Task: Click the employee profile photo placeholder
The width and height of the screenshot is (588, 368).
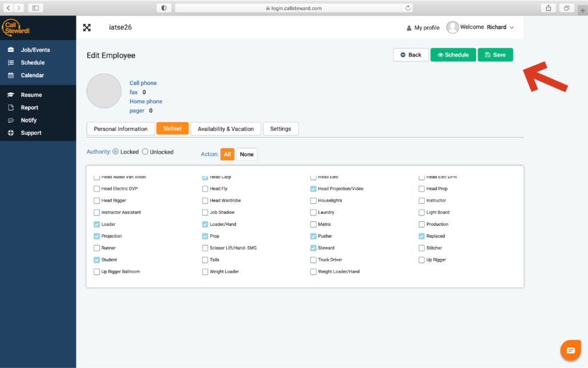Action: click(x=104, y=91)
